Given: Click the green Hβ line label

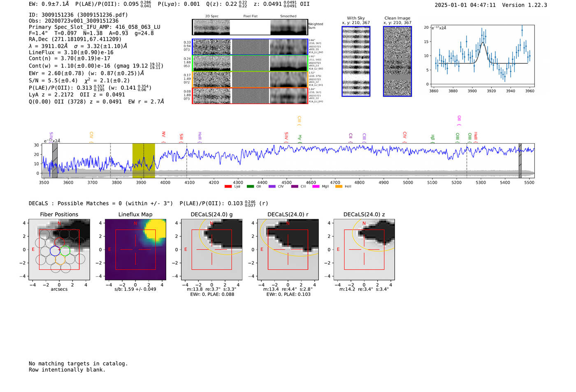Looking at the screenshot, I should [432, 138].
